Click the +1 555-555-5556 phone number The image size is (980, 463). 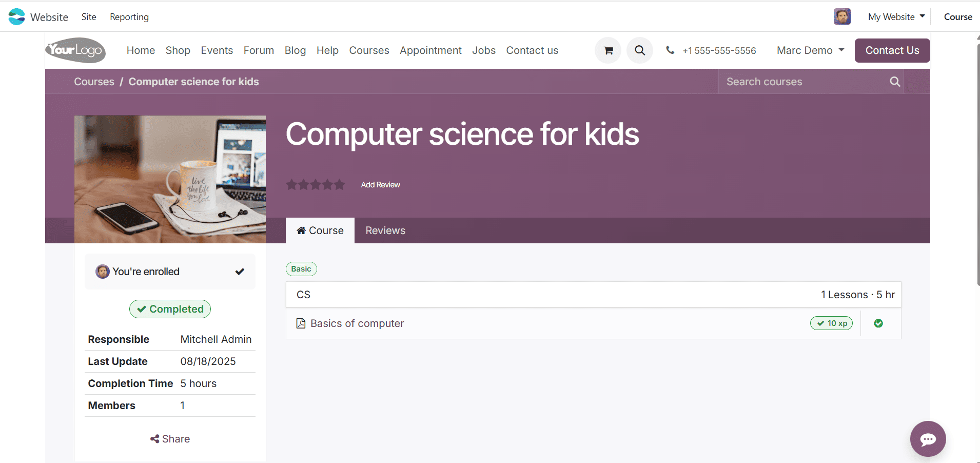(719, 50)
